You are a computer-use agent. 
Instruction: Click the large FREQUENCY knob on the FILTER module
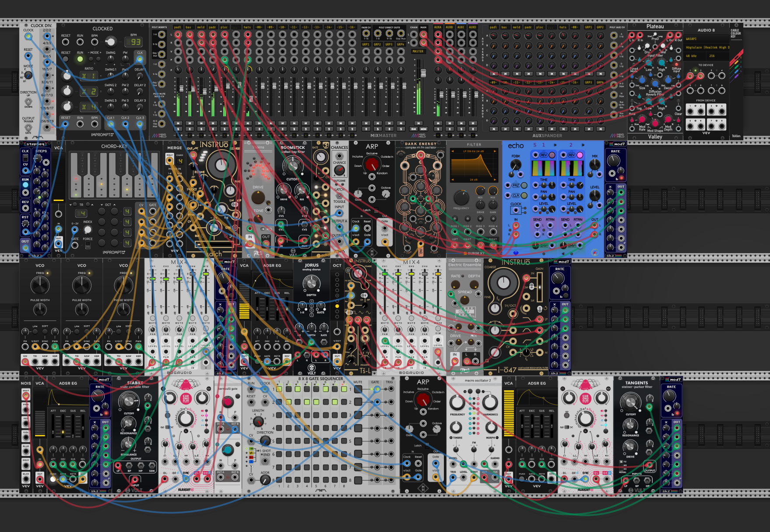(x=461, y=198)
